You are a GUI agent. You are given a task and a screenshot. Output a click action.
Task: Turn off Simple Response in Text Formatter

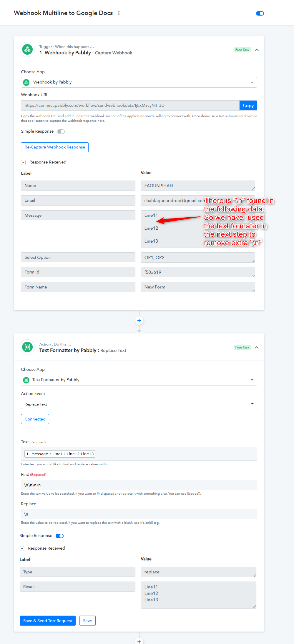tap(60, 536)
